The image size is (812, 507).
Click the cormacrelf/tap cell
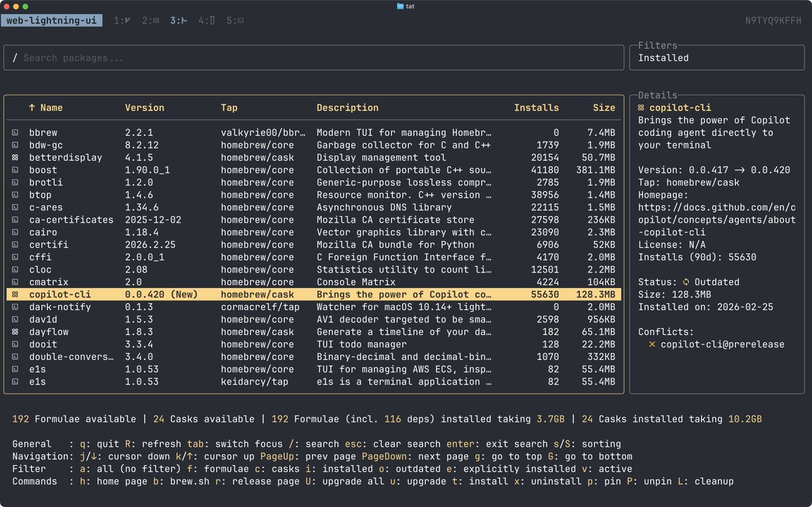(x=261, y=307)
